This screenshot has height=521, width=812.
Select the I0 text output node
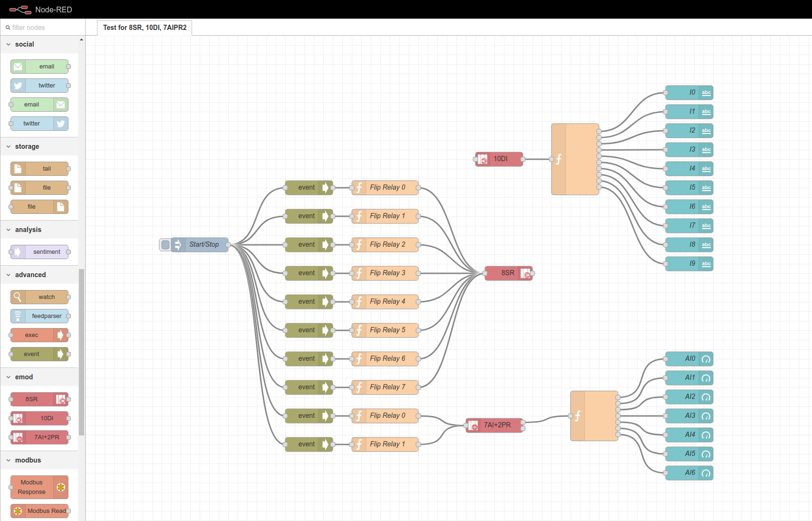click(x=689, y=93)
